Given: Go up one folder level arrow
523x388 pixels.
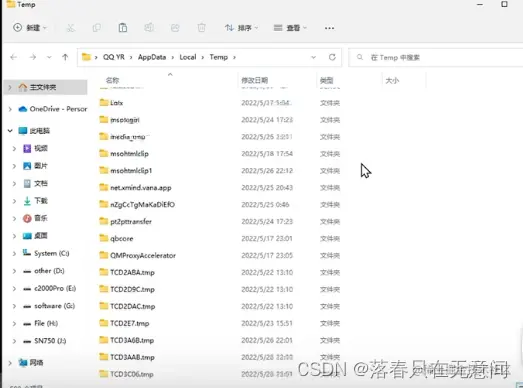Looking at the screenshot, I should point(65,57).
